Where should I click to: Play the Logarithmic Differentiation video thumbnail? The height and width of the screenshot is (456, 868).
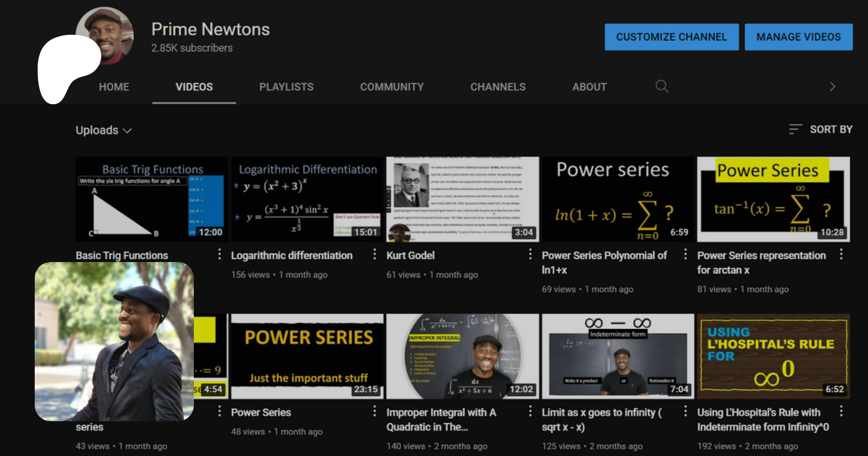click(307, 199)
